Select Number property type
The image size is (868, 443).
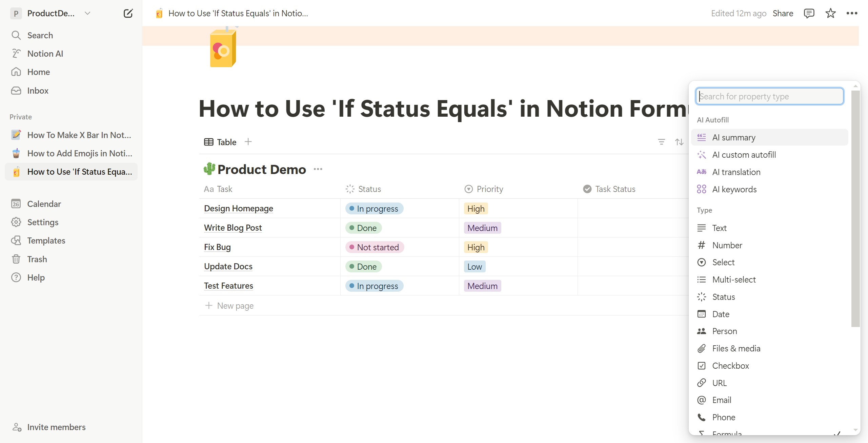point(769,245)
